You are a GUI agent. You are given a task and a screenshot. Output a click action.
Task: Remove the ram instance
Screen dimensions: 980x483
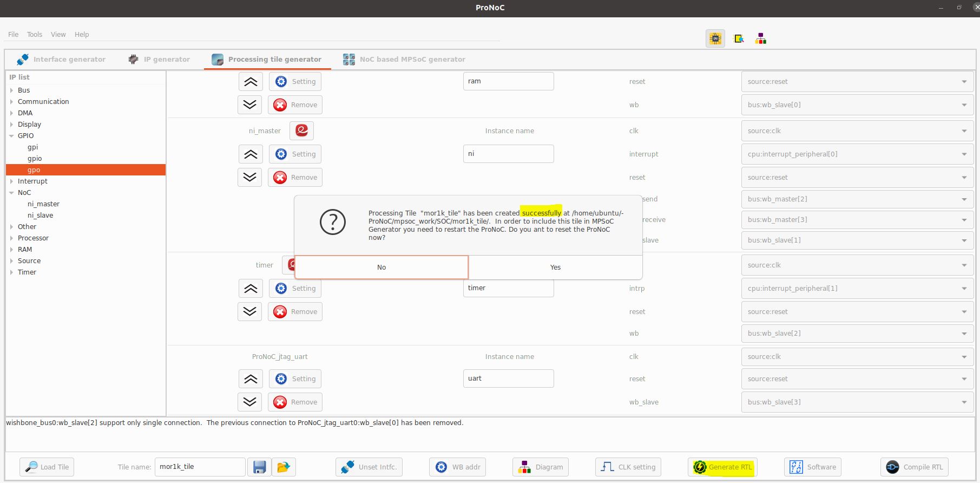coord(295,105)
